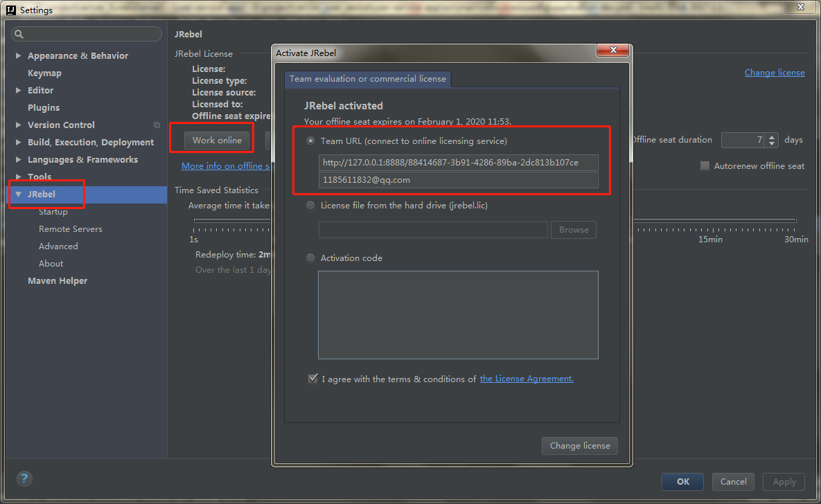
Task: Click the project-level icon beside Version Control
Action: click(x=157, y=125)
